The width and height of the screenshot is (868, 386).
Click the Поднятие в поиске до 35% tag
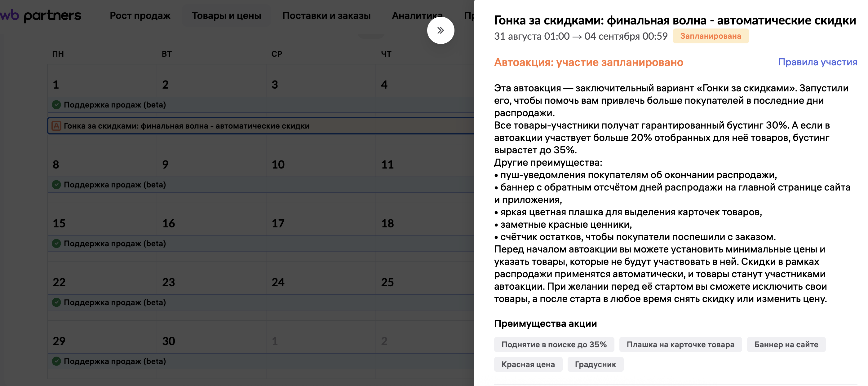pos(554,344)
